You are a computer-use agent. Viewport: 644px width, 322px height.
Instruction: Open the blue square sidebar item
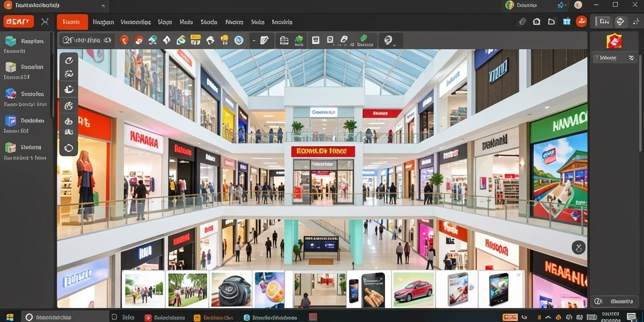click(10, 121)
